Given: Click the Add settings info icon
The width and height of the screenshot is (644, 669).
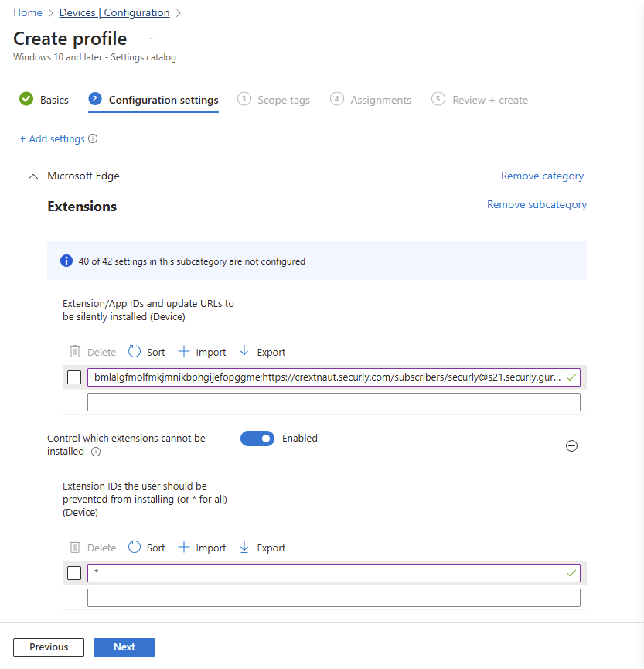Looking at the screenshot, I should tap(93, 138).
